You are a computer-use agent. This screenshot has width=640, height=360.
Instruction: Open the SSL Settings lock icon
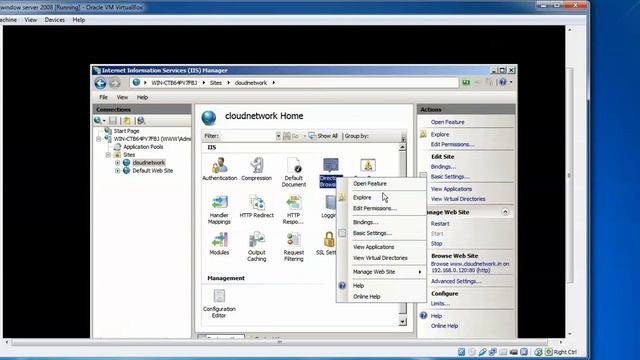[x=329, y=240]
